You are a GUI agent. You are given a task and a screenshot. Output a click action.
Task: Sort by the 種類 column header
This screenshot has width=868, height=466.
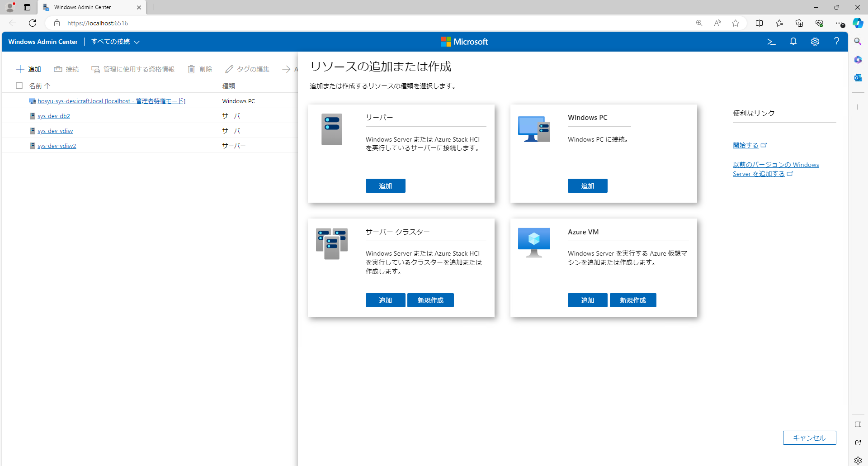(x=228, y=86)
